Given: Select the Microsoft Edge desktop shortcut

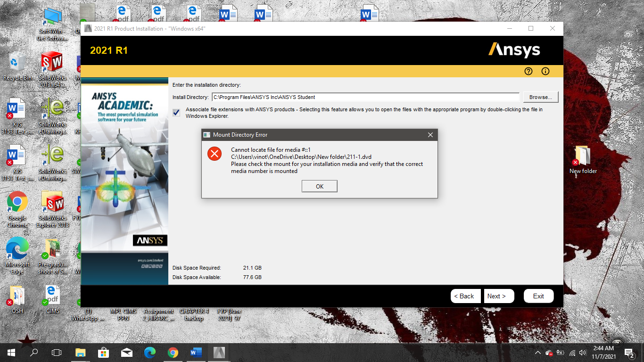Looking at the screenshot, I should [x=17, y=255].
